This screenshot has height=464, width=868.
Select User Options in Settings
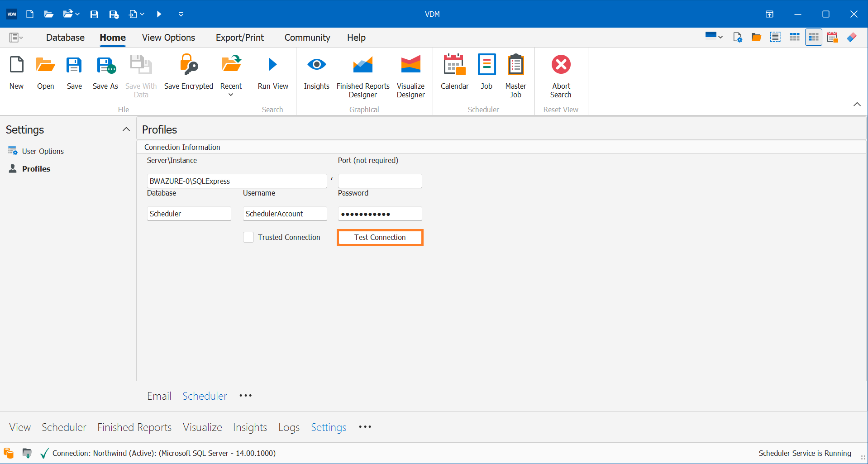[43, 151]
